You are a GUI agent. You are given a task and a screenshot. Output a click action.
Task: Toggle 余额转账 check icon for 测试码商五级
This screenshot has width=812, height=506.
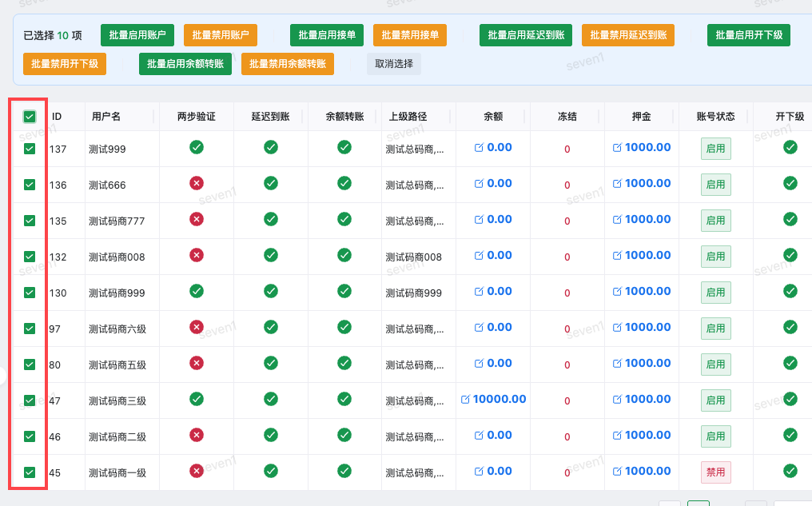(x=344, y=363)
